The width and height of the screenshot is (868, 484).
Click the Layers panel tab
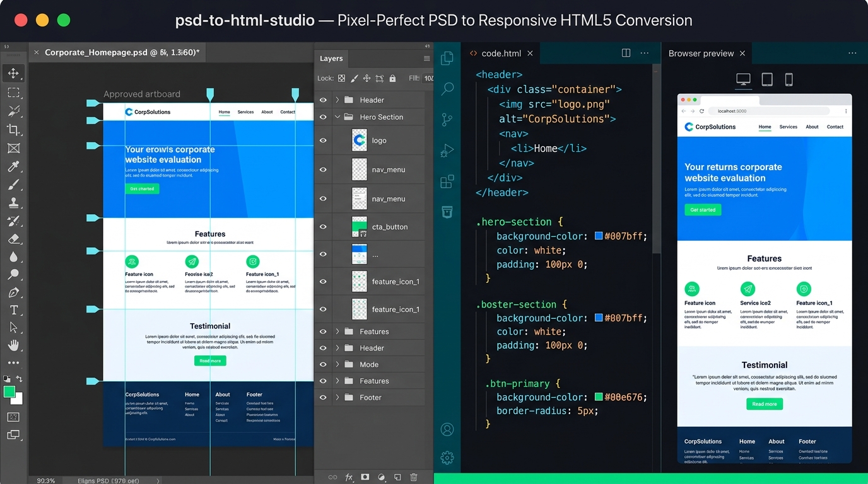click(331, 58)
